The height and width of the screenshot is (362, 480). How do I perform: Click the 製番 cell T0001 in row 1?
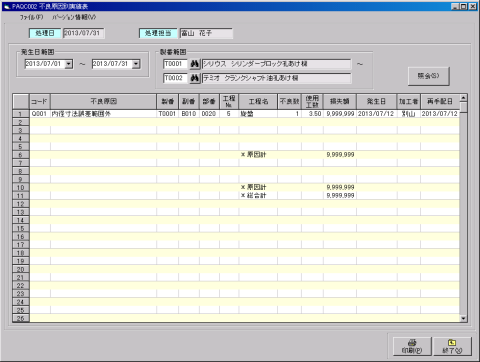pos(167,114)
